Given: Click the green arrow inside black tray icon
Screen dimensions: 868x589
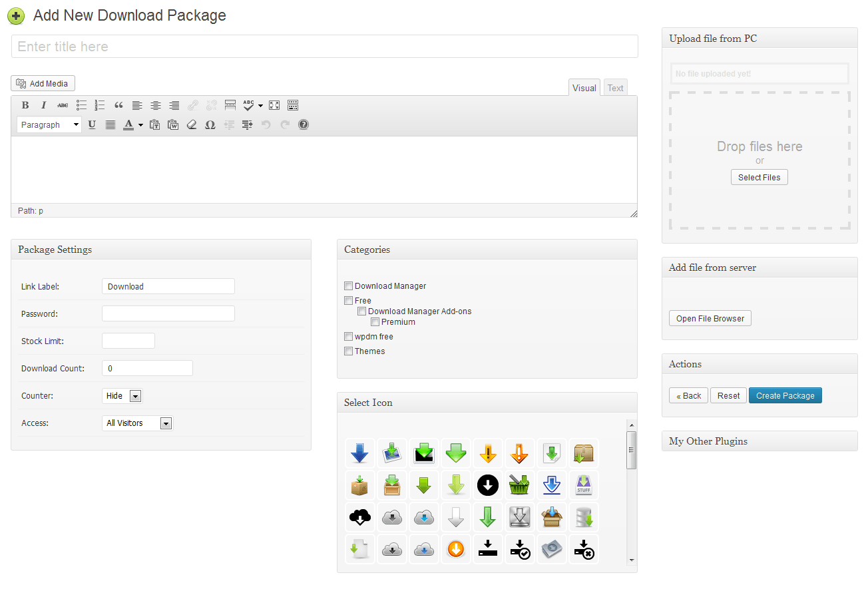Looking at the screenshot, I should 423,453.
